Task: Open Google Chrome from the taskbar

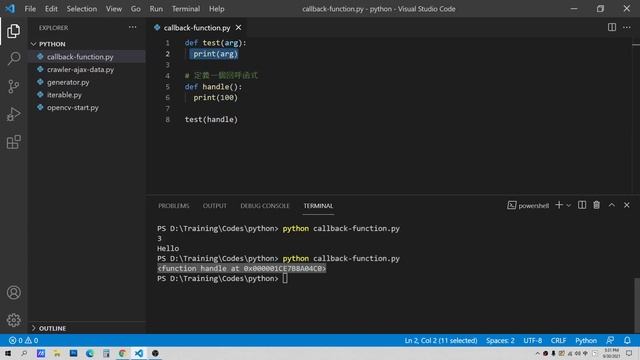Action: tap(122, 353)
